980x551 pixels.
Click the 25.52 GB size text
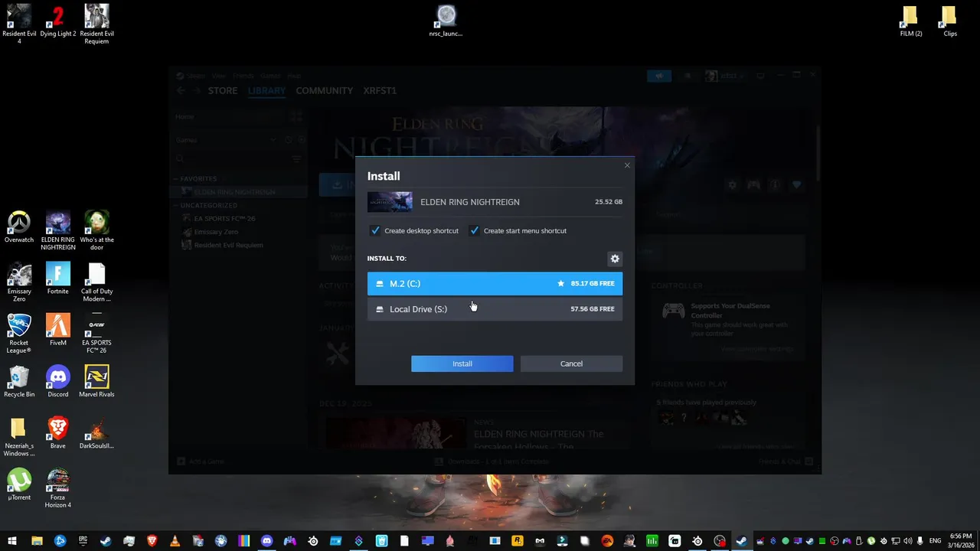(x=609, y=202)
